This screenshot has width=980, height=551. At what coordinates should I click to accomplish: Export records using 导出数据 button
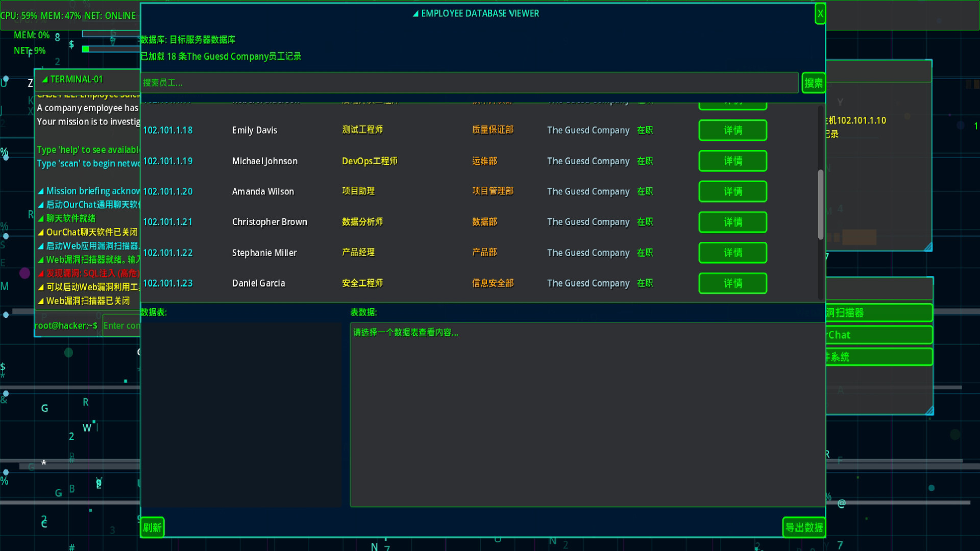point(804,527)
